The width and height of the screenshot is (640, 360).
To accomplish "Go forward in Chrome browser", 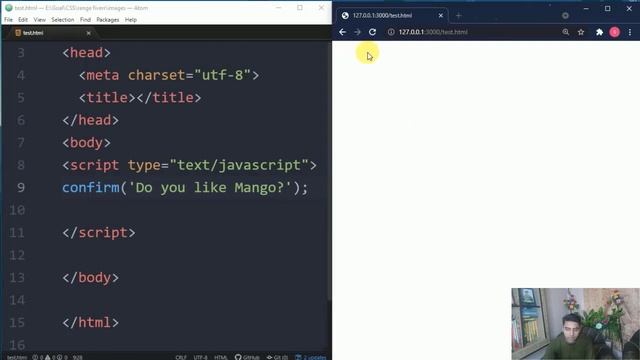I will tap(358, 32).
